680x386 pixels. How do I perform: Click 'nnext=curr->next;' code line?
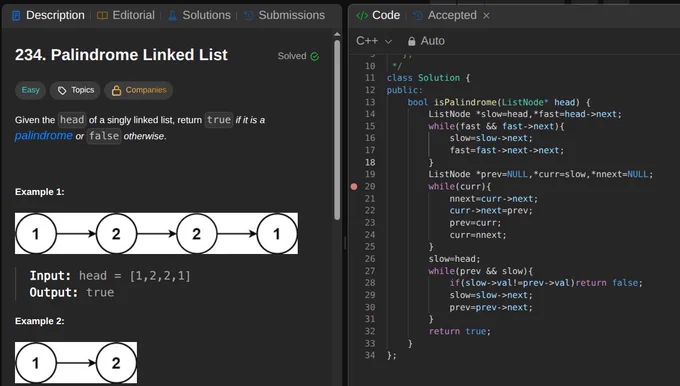tap(494, 199)
